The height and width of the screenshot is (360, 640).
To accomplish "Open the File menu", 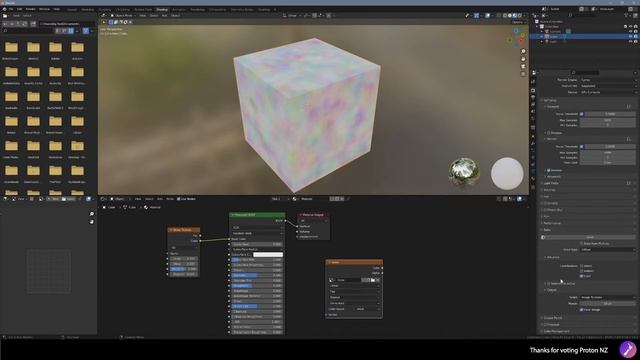I will 11,9.
